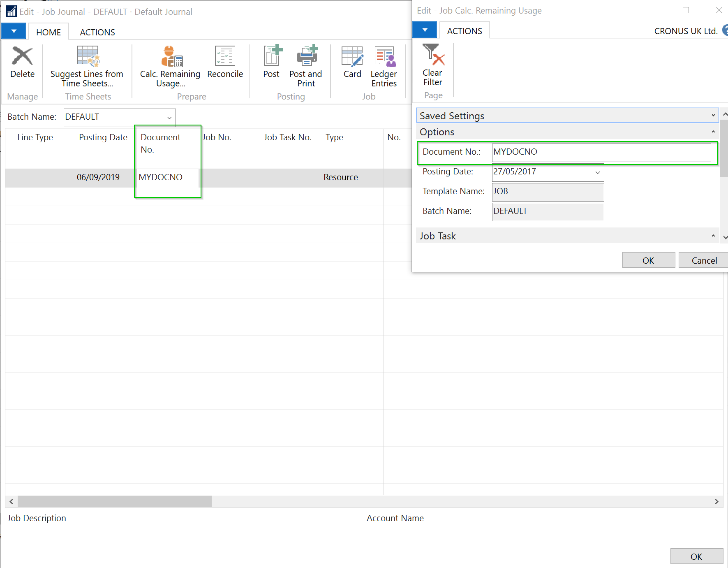The height and width of the screenshot is (568, 728).
Task: Collapse the Job Task section
Action: pyautogui.click(x=713, y=236)
